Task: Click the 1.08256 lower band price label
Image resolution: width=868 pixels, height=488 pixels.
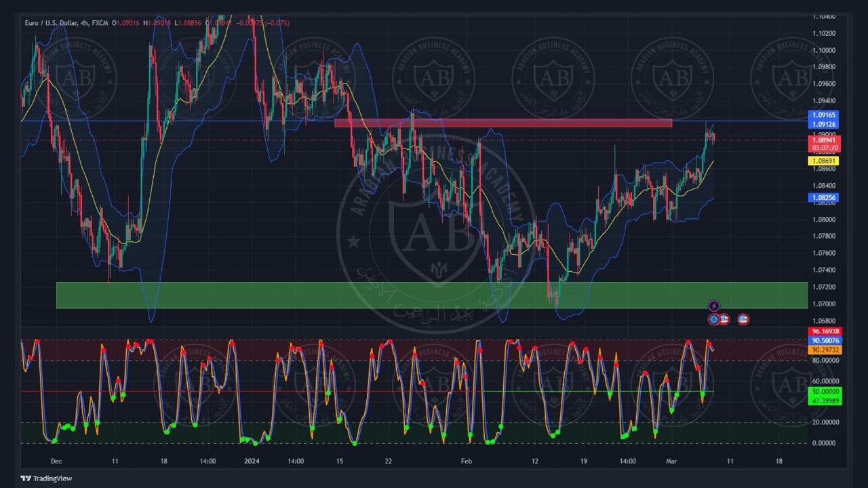Action: pos(824,198)
